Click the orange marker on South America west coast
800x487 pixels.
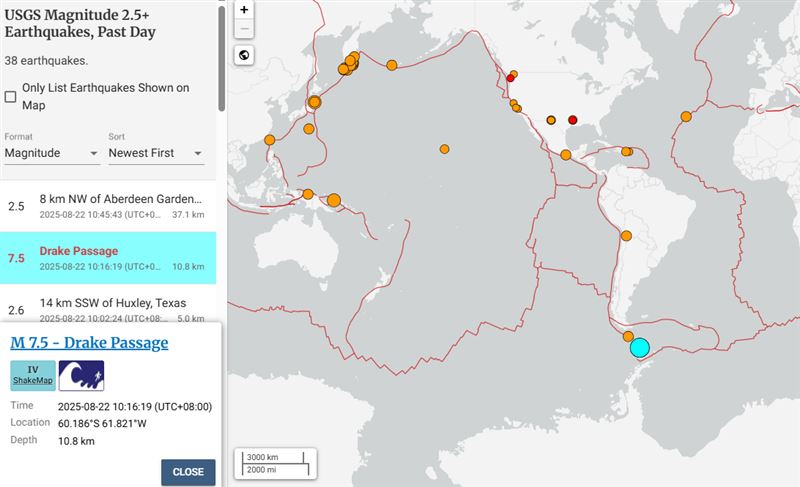tap(626, 236)
